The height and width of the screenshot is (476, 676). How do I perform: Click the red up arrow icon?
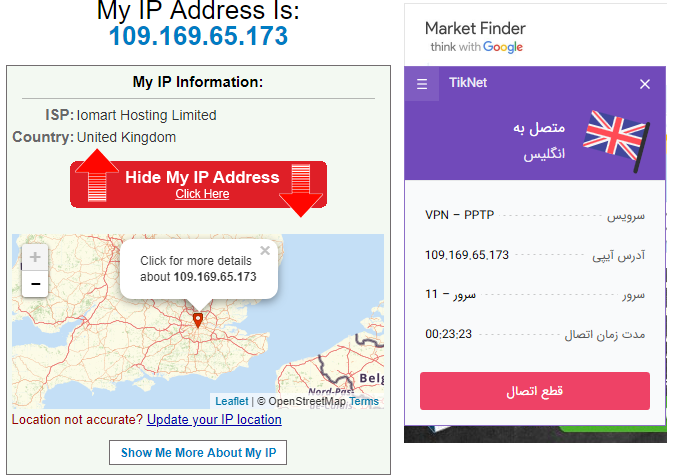[97, 177]
